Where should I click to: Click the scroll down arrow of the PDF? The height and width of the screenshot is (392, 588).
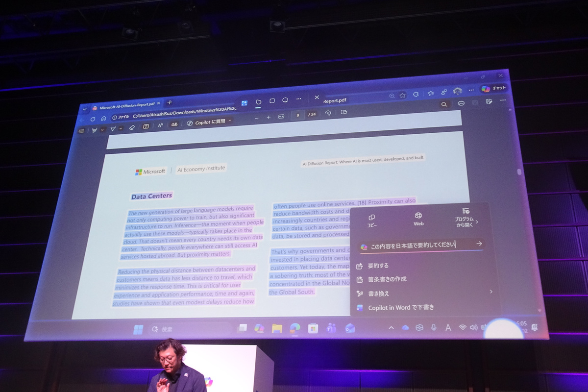539,310
